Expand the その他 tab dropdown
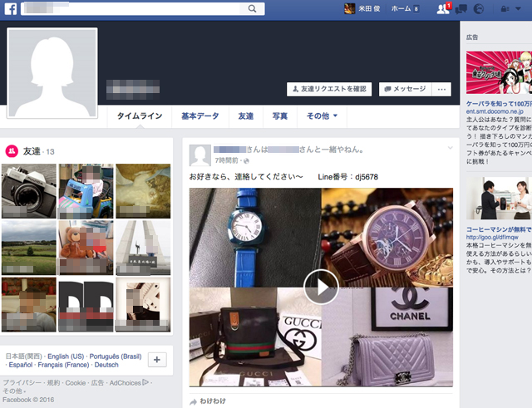This screenshot has height=408, width=532. [322, 116]
